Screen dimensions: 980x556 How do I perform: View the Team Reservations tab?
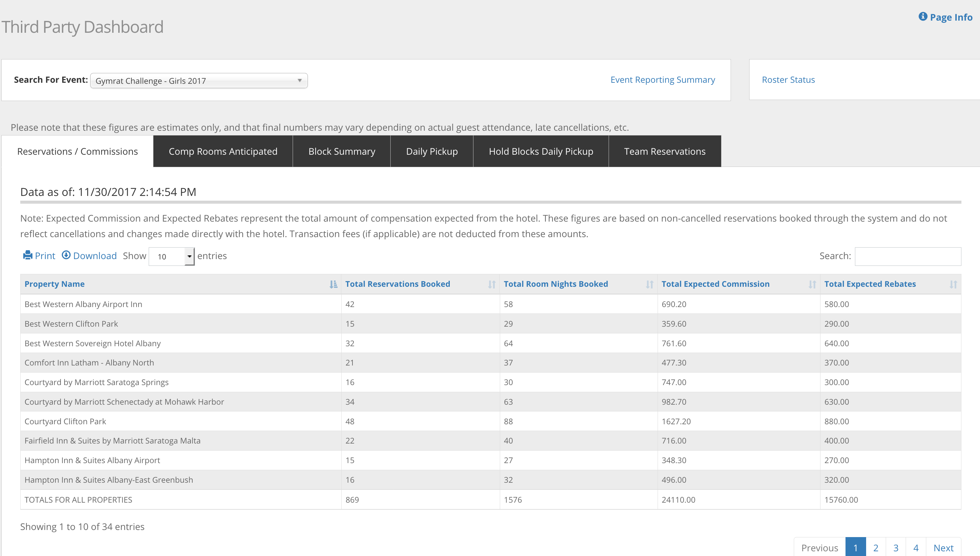(x=664, y=151)
